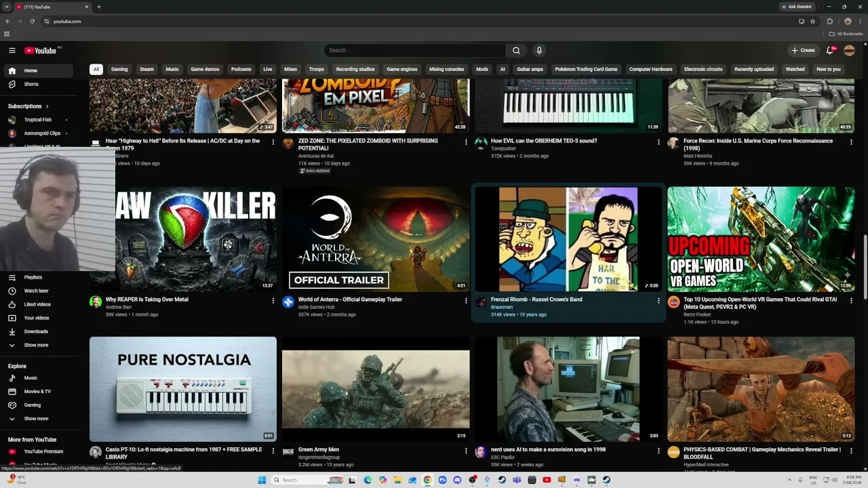Screen dimensions: 868x488
Task: Select the Gaming filter chip
Action: pyautogui.click(x=119, y=69)
